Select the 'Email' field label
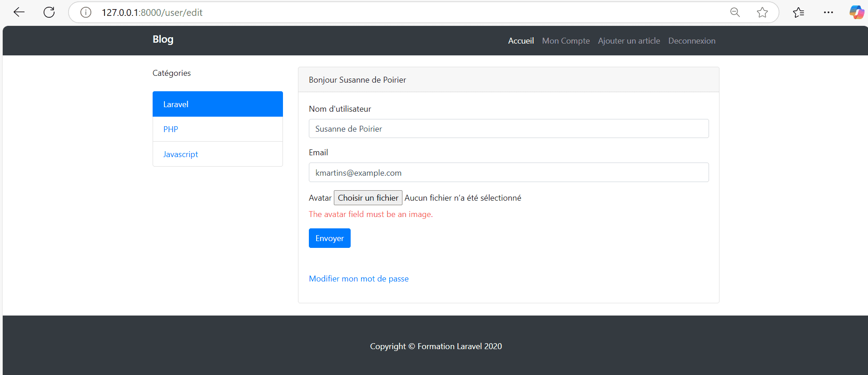The width and height of the screenshot is (868, 375). point(318,153)
